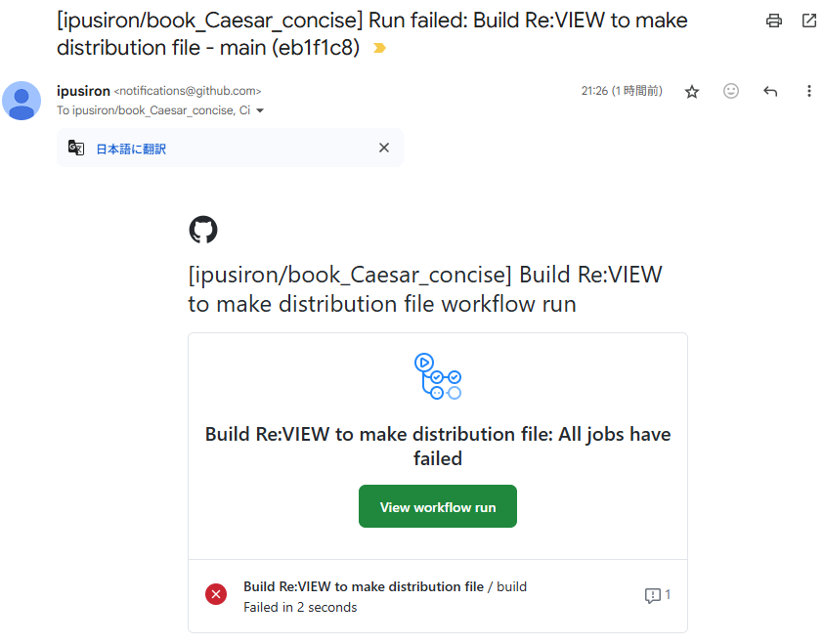Reply to the email with the arrow icon
This screenshot has height=644, width=824.
click(x=770, y=92)
